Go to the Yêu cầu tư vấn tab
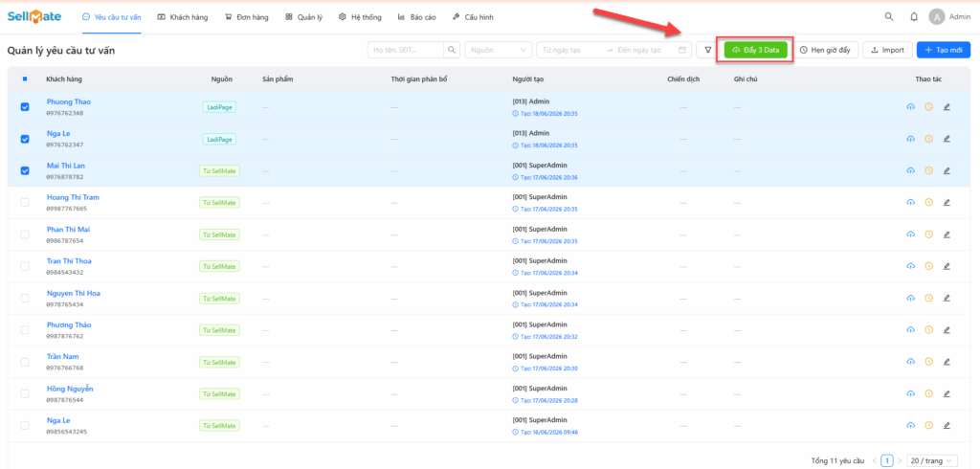This screenshot has height=469, width=980. tap(111, 17)
